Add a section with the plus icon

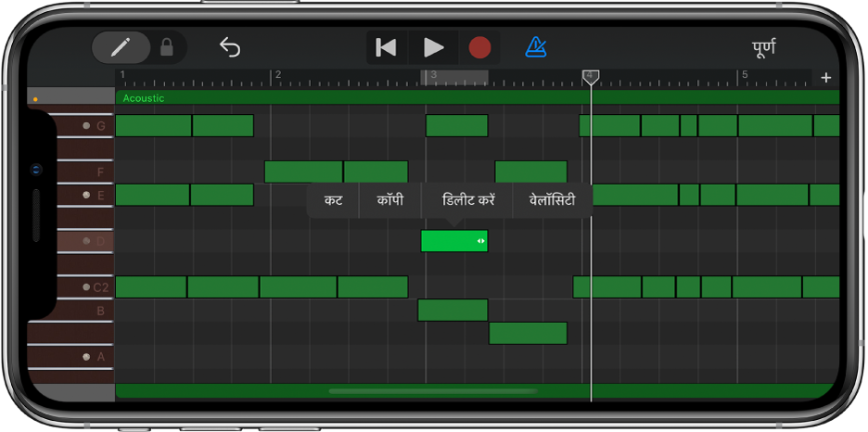(x=825, y=78)
